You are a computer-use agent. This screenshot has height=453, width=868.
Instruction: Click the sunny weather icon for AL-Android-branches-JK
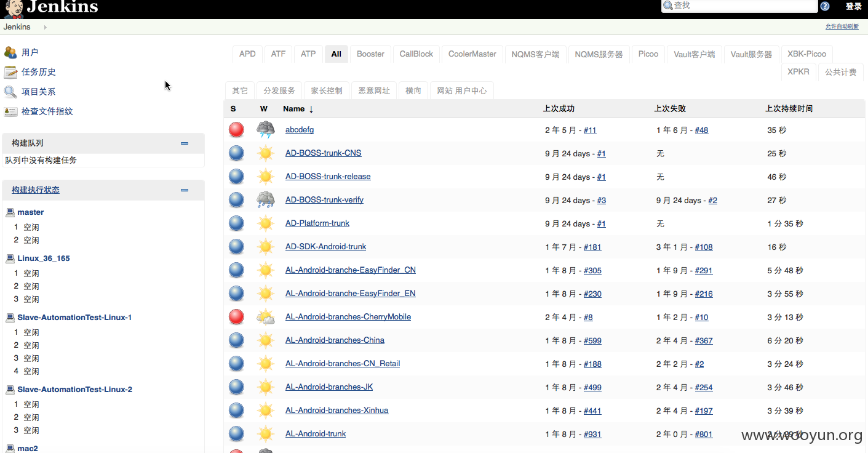tap(266, 387)
